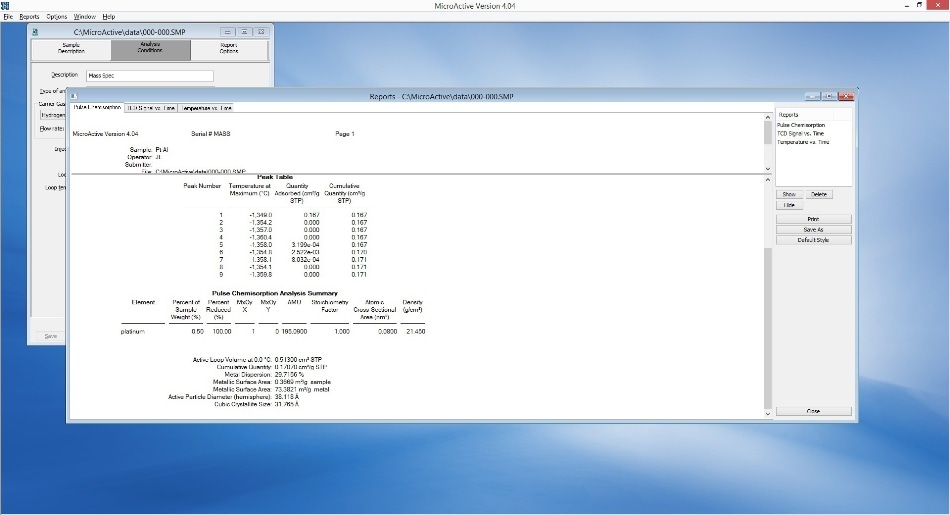This screenshot has height=515, width=950.
Task: Open the Options menu
Action: point(57,17)
